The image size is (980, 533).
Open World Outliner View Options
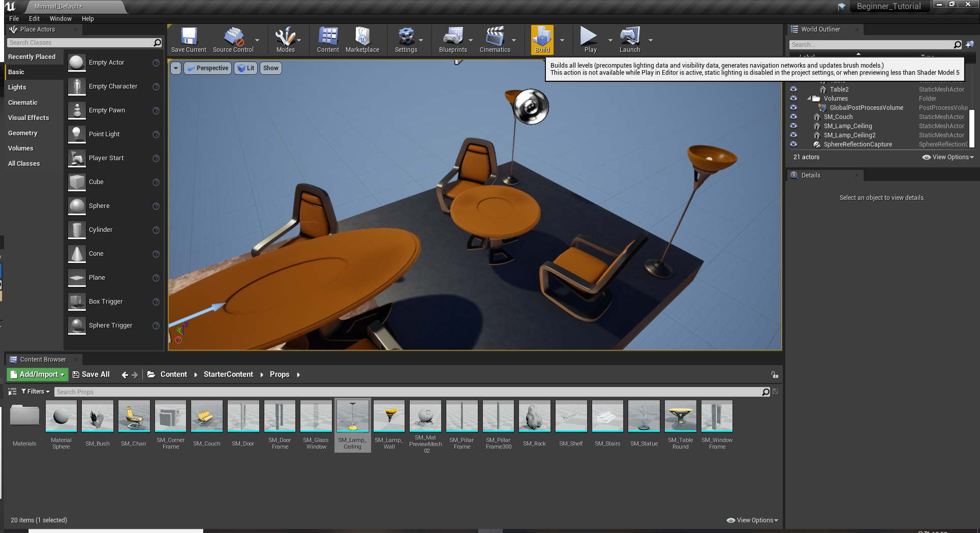tap(948, 157)
